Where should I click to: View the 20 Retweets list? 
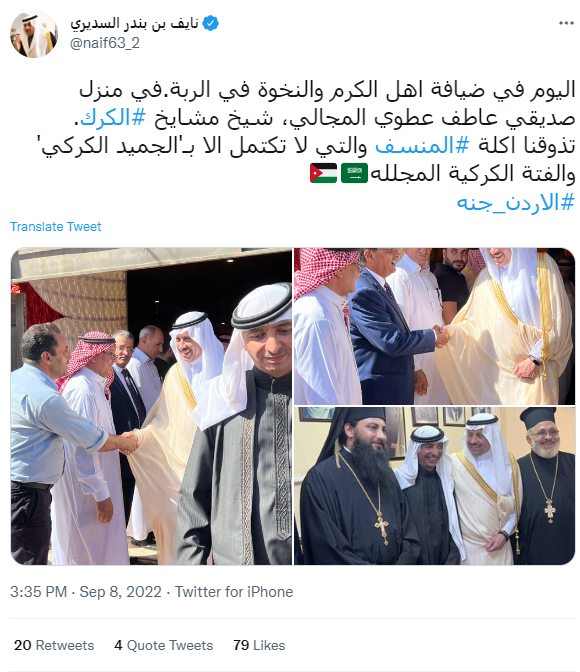coord(54,645)
